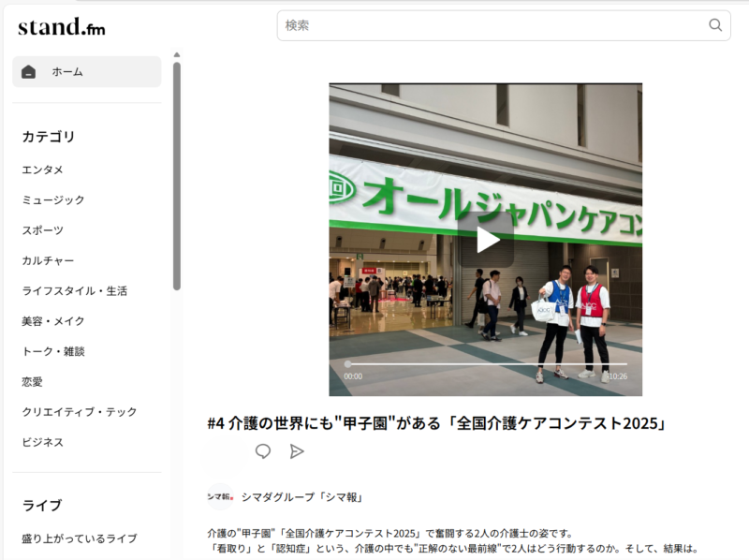Click the search magnifier icon
This screenshot has height=560, width=749.
point(715,25)
